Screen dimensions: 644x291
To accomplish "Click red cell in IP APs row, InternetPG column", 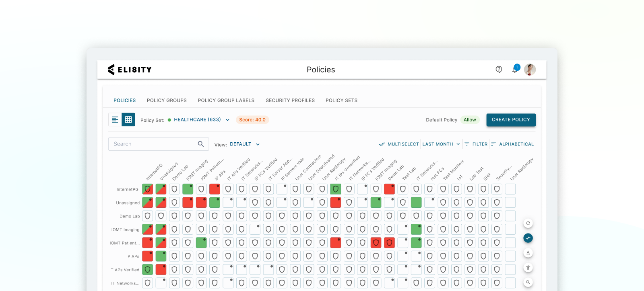I will pos(148,256).
